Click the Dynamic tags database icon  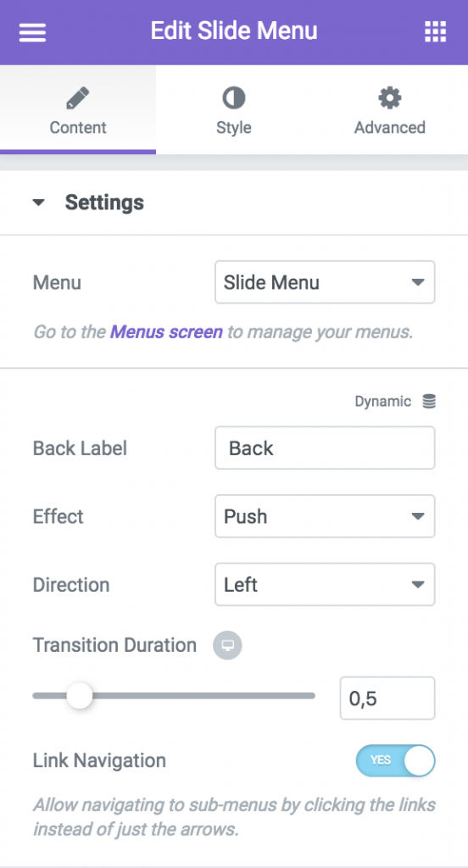[429, 401]
